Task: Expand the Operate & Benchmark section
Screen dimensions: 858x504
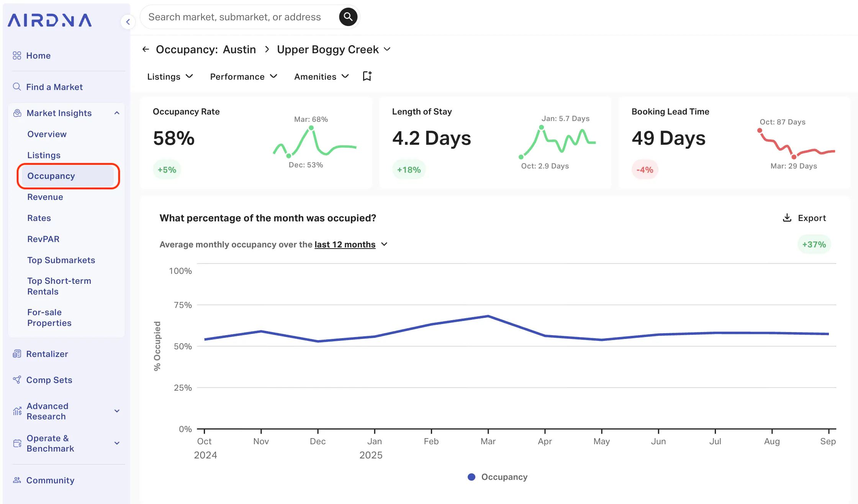Action: [x=117, y=443]
